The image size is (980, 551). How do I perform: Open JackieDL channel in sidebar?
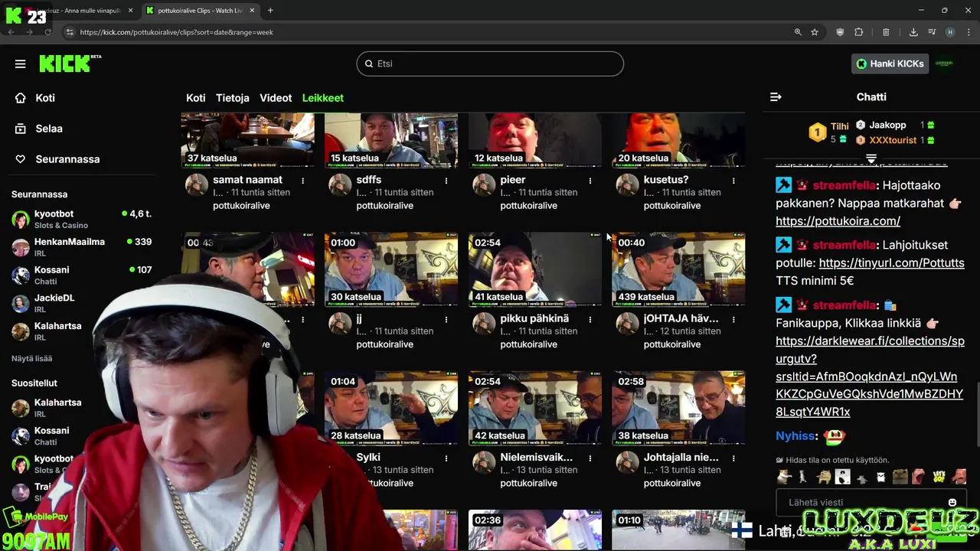[81, 303]
